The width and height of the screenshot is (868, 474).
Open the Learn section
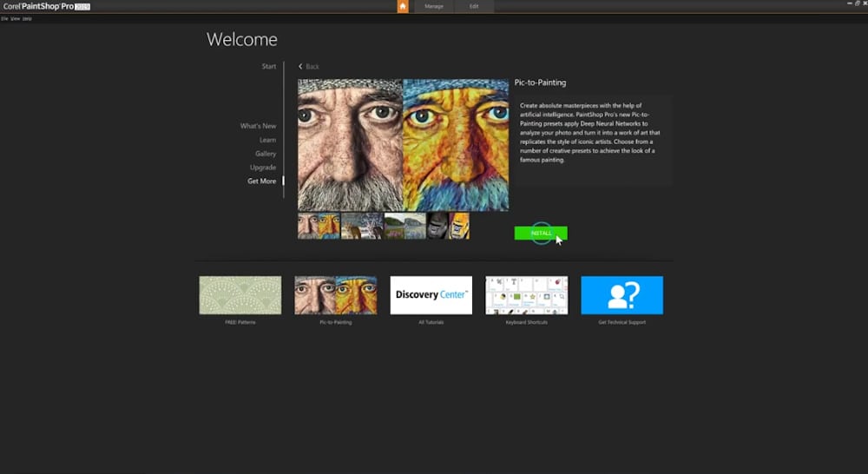267,141
